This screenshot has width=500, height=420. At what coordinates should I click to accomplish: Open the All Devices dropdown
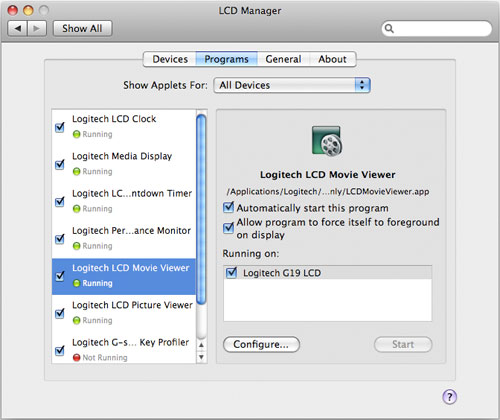coord(292,85)
